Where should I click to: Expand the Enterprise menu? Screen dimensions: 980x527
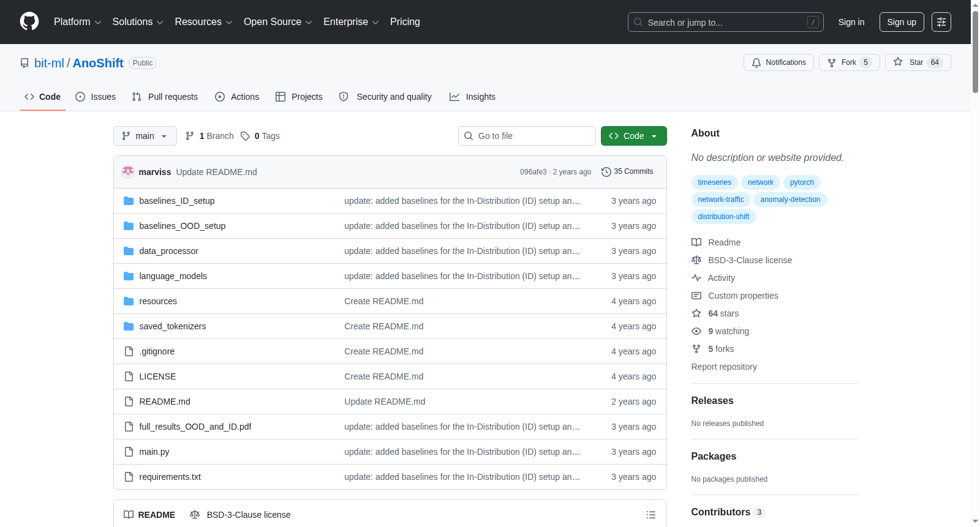click(x=351, y=22)
